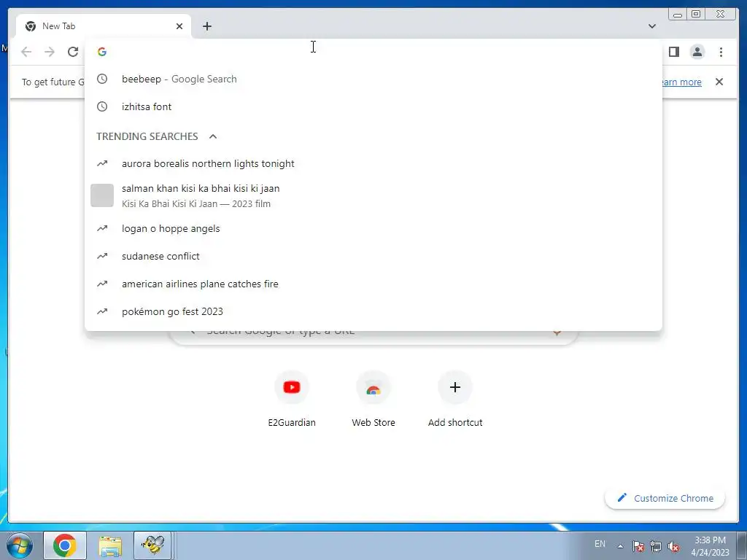
Task: Follow the Learn more link
Action: (x=681, y=82)
